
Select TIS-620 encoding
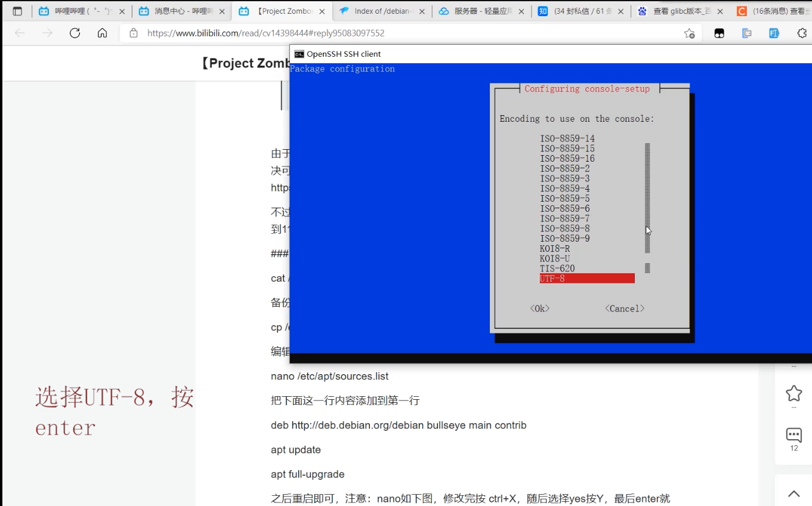(557, 269)
